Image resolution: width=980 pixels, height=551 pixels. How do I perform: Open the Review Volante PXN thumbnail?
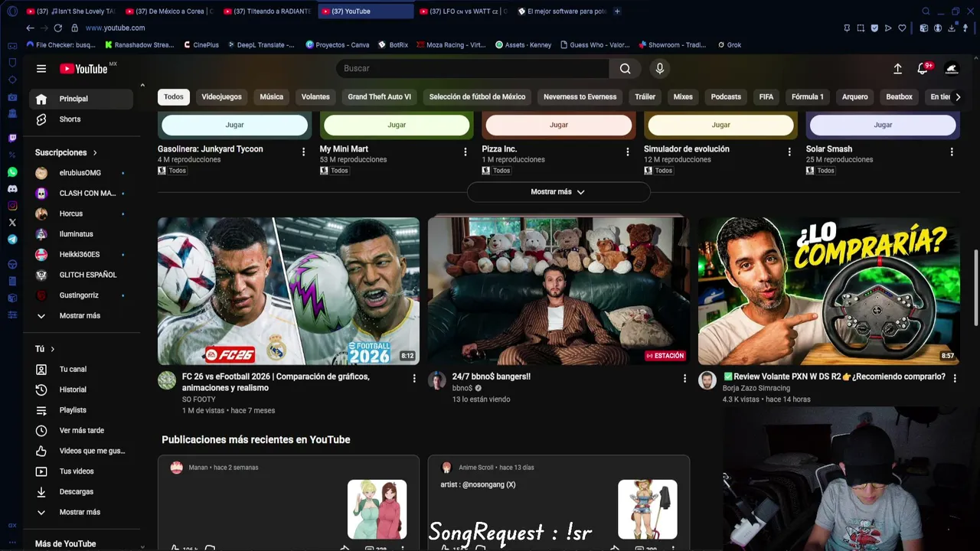point(829,291)
